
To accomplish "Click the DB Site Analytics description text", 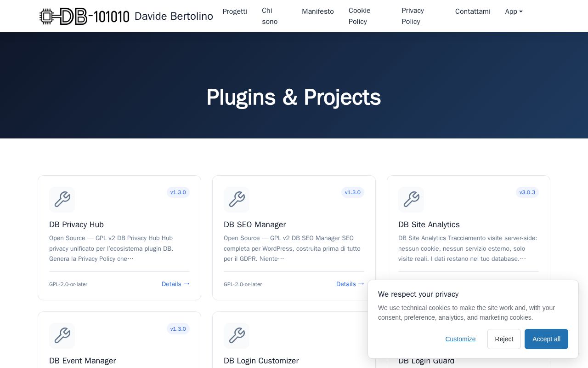I will tap(468, 248).
